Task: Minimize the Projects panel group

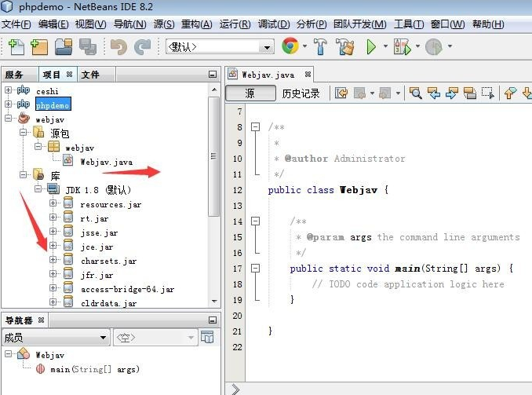Action: [x=213, y=75]
